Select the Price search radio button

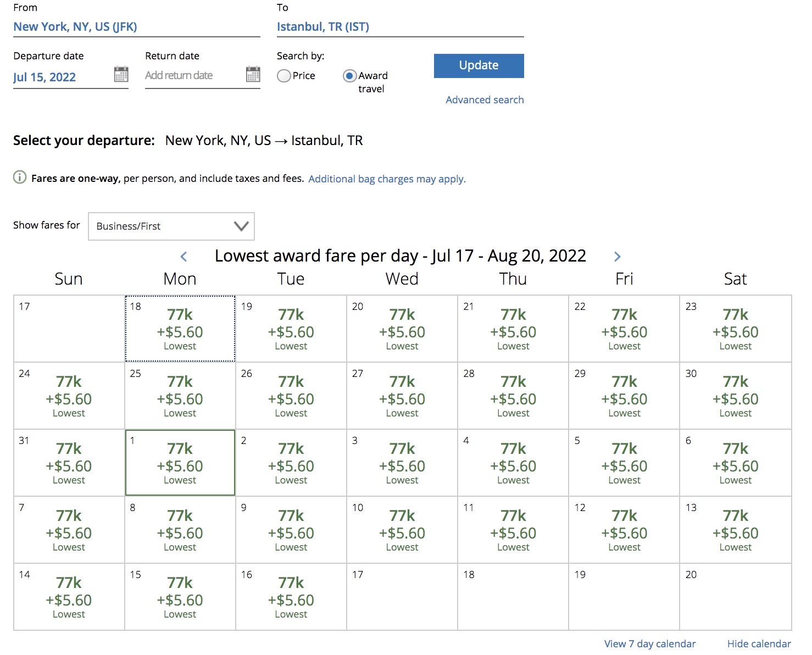(284, 76)
